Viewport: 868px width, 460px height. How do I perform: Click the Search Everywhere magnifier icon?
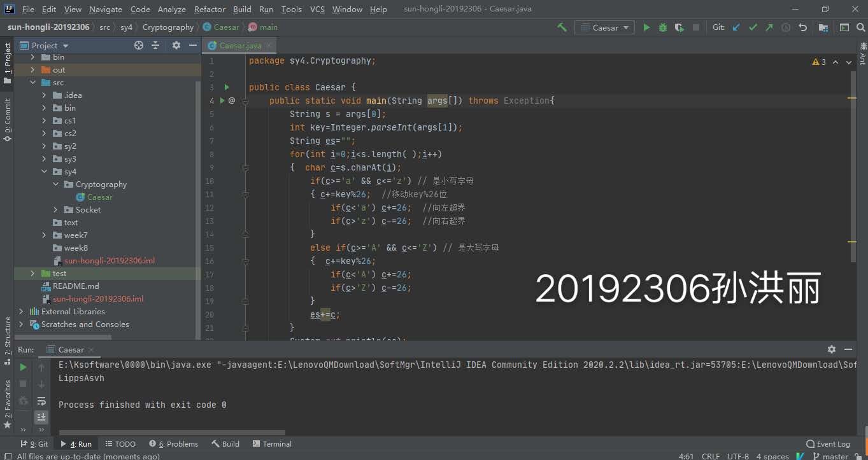click(860, 27)
